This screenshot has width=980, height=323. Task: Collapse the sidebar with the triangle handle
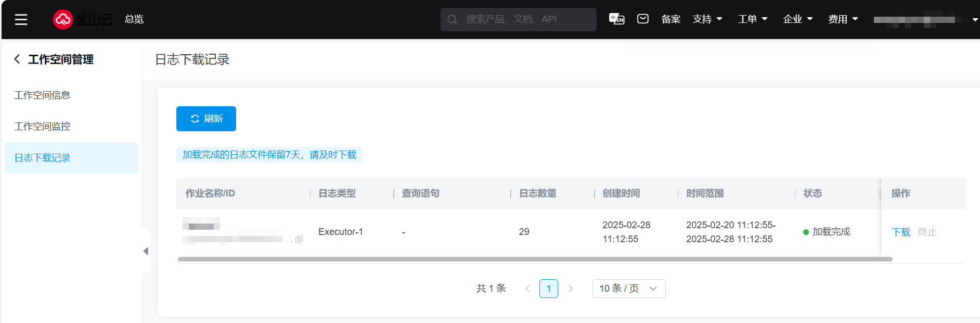click(146, 251)
